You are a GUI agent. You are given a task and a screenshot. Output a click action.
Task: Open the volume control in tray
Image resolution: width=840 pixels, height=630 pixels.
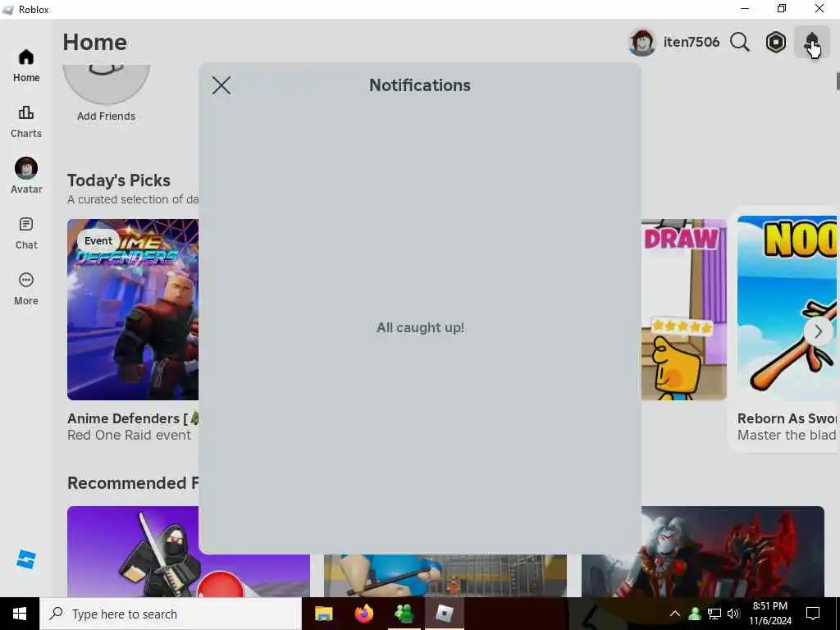pos(733,614)
